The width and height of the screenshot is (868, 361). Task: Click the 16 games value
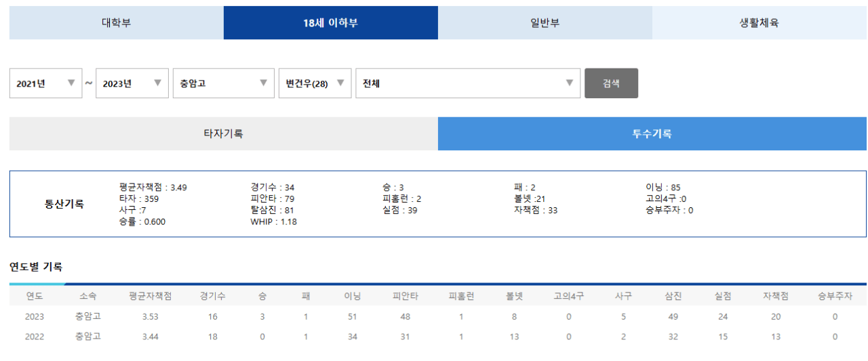point(213,316)
